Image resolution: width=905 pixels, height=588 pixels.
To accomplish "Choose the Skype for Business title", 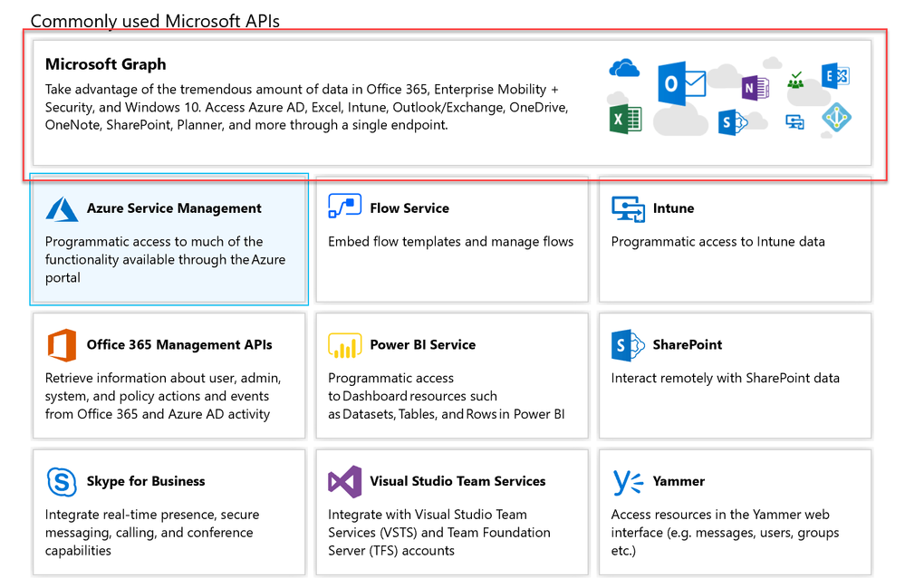I will pyautogui.click(x=146, y=481).
